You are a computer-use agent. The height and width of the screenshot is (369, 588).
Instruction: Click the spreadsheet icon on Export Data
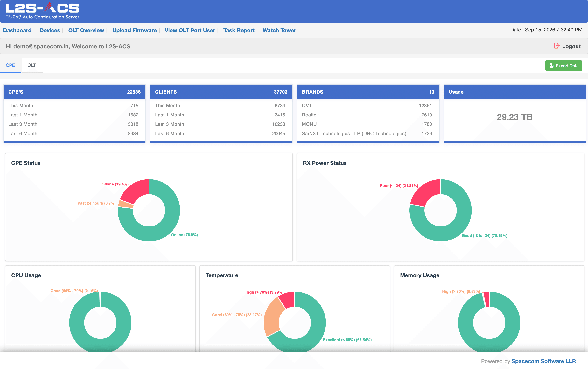551,66
